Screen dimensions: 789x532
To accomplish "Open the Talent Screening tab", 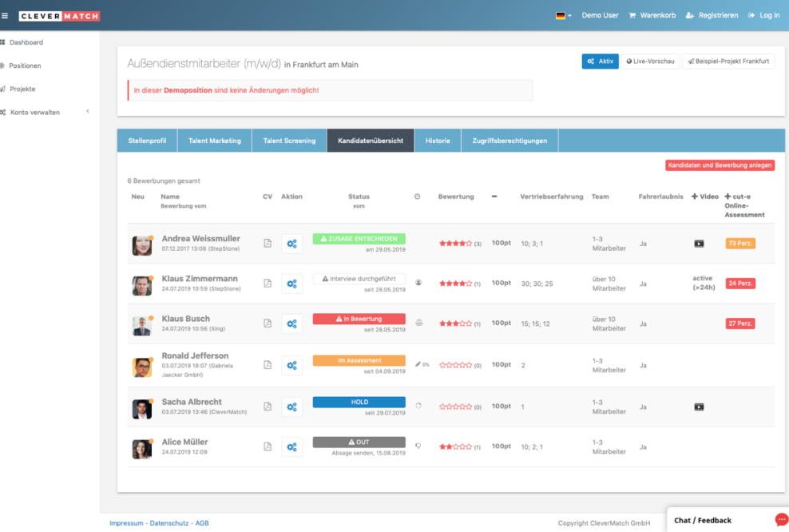I will (289, 140).
